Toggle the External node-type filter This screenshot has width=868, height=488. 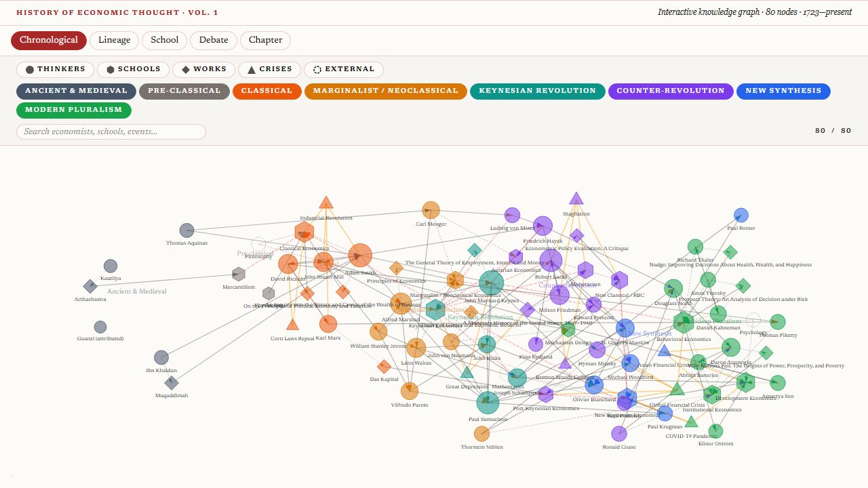[344, 69]
